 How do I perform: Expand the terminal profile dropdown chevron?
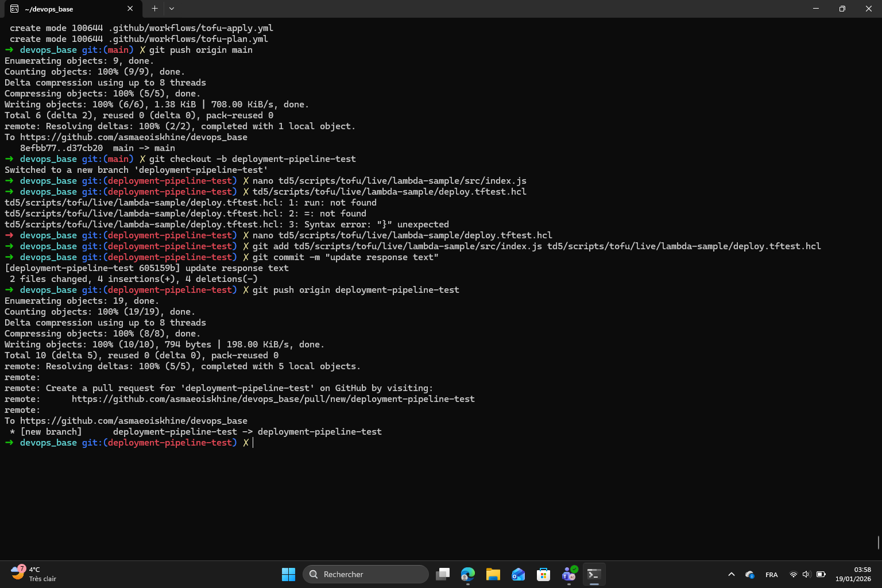(172, 9)
